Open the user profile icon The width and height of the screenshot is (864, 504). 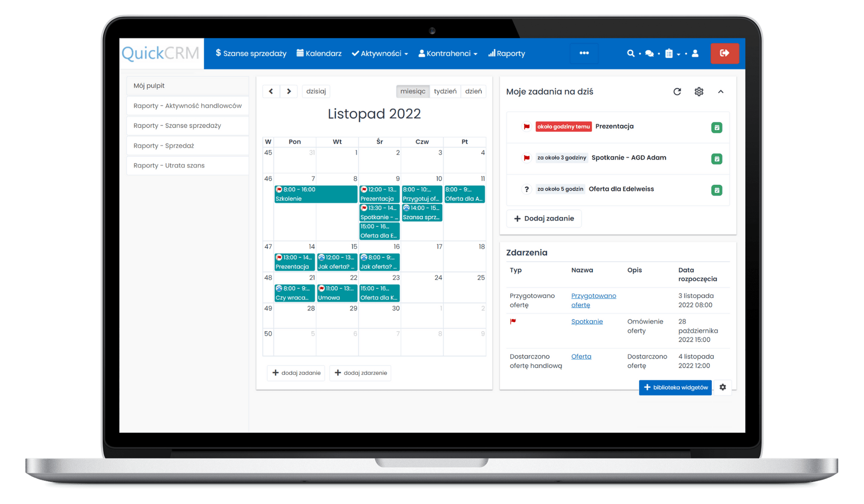(x=695, y=53)
